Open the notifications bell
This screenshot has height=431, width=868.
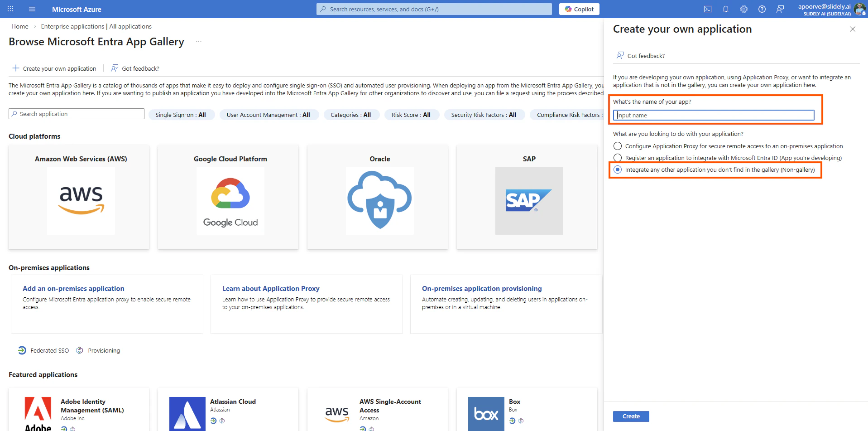pos(726,9)
